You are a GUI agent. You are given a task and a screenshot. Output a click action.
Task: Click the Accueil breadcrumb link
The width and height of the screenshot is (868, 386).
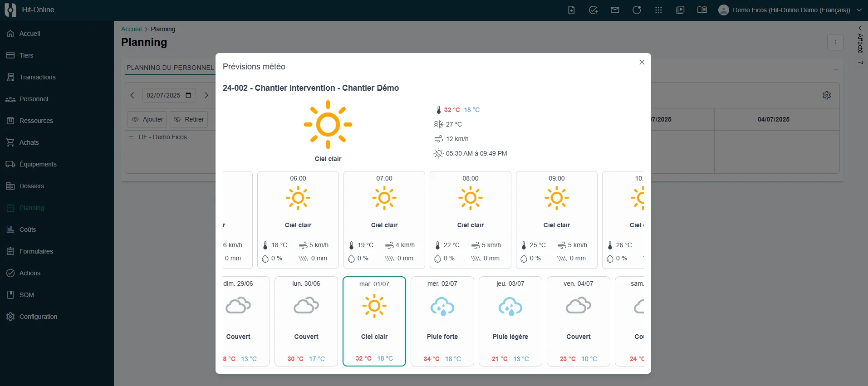pyautogui.click(x=131, y=29)
